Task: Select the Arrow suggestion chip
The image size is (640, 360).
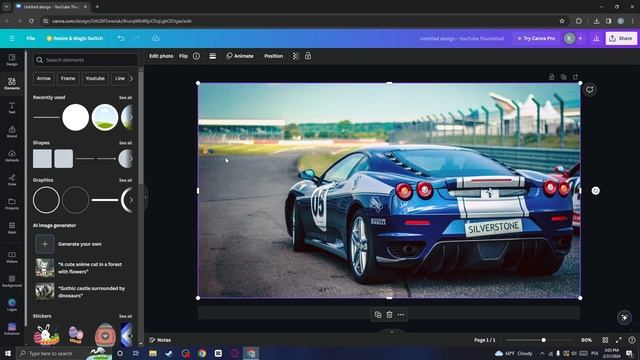Action: coord(44,78)
